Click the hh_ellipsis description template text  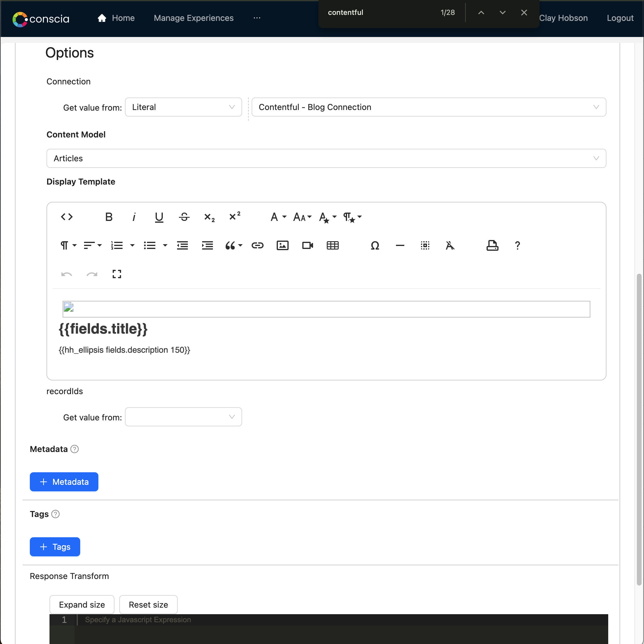[124, 350]
